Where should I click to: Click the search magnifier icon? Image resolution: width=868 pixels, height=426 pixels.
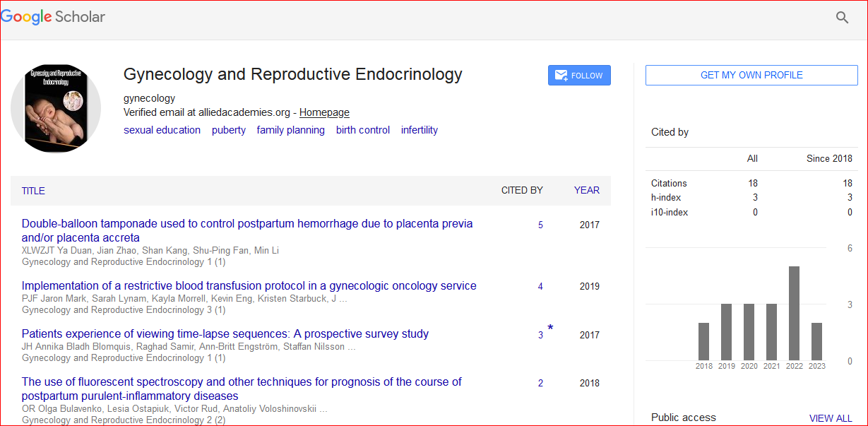(x=842, y=18)
